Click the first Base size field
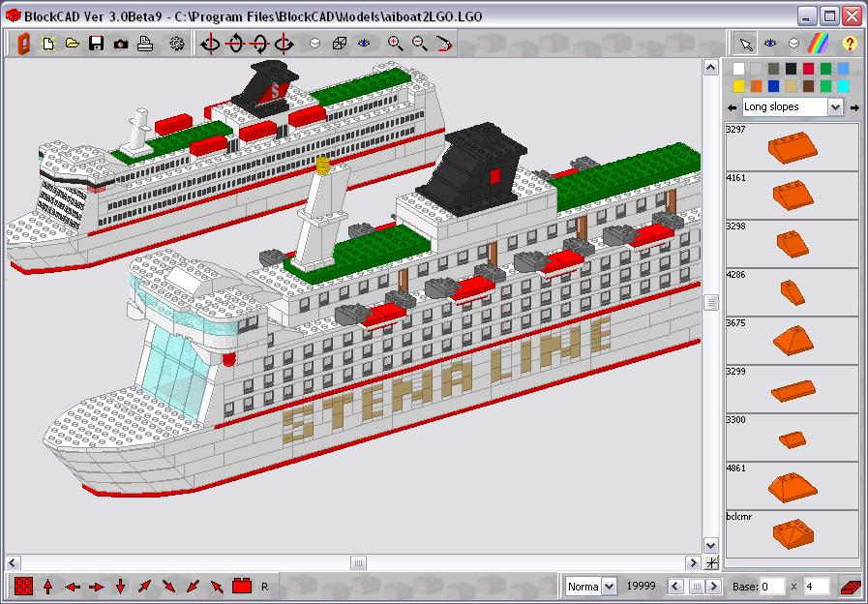The width and height of the screenshot is (868, 604). click(773, 587)
